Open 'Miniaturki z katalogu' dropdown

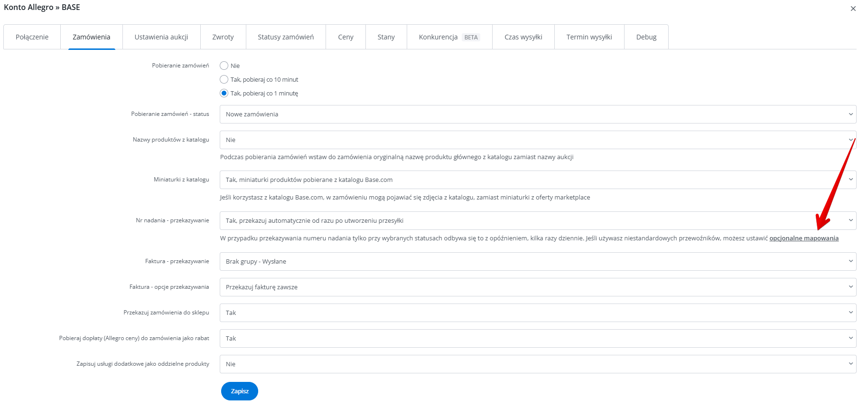pyautogui.click(x=537, y=180)
